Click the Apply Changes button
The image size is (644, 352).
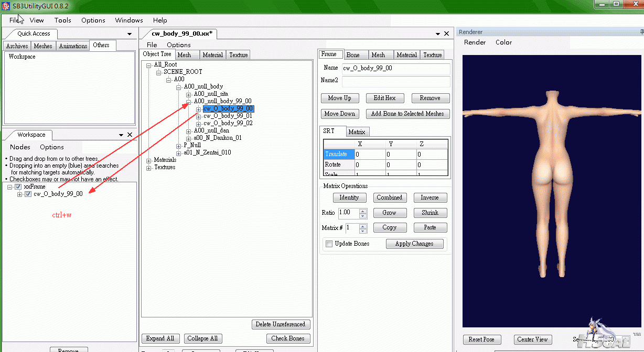pyautogui.click(x=414, y=244)
